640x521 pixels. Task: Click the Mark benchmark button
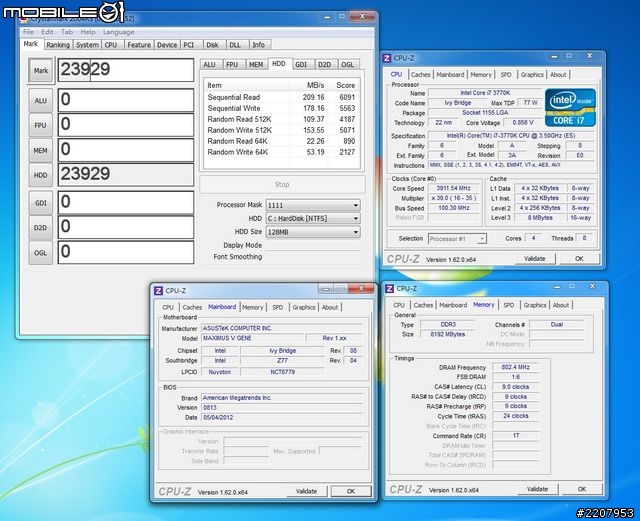click(40, 71)
